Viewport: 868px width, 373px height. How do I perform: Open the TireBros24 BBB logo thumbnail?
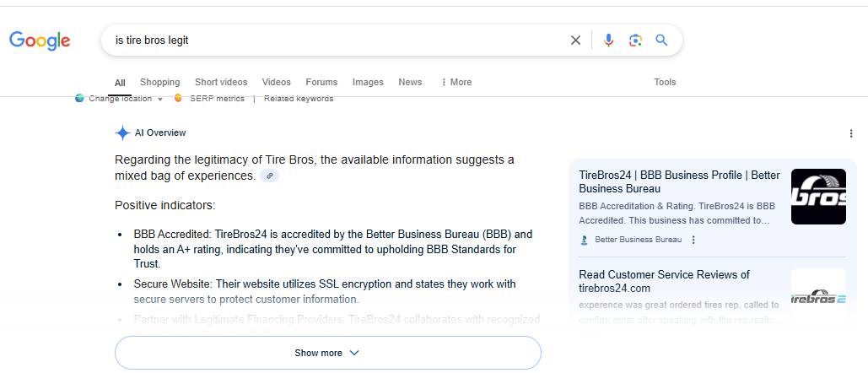pos(818,197)
